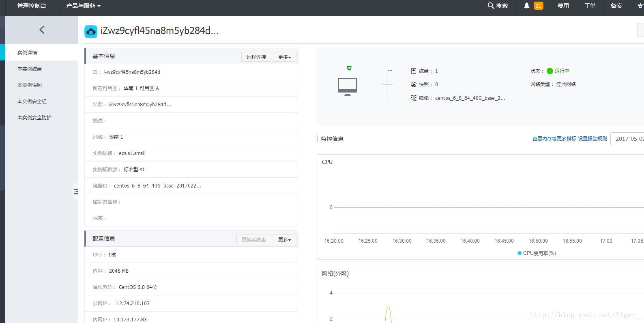644x323 pixels.
Task: Open the 产品与服务 dropdown menu
Action: (x=83, y=6)
